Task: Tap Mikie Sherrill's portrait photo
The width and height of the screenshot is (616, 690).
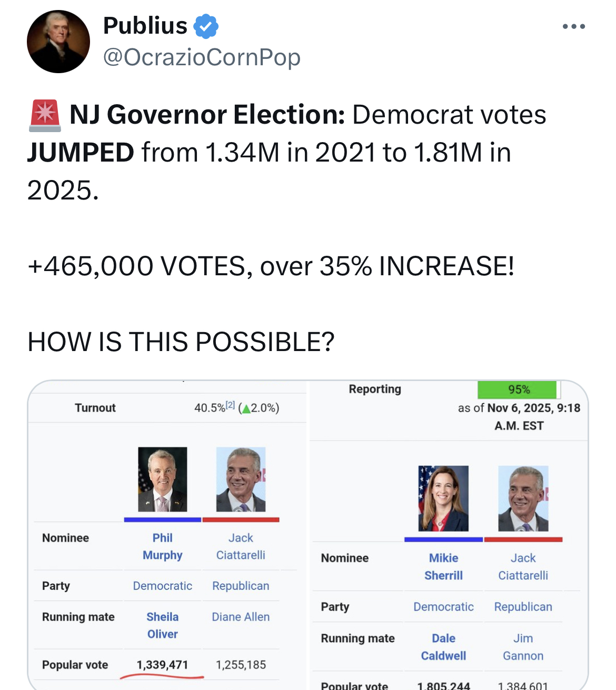Action: point(443,498)
